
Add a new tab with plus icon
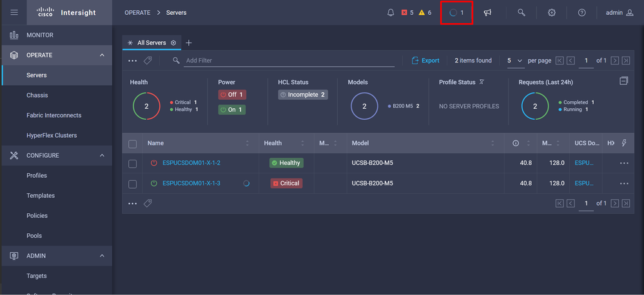(188, 43)
